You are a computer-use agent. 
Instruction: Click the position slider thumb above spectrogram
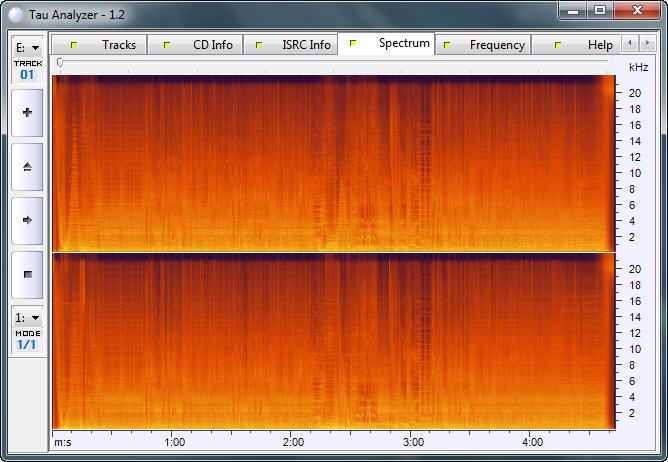(x=60, y=63)
